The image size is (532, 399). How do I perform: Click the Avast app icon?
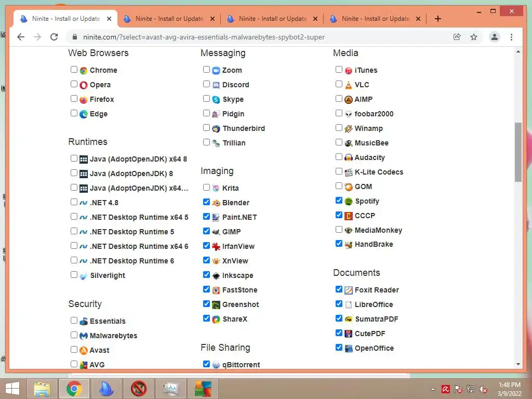pyautogui.click(x=84, y=351)
